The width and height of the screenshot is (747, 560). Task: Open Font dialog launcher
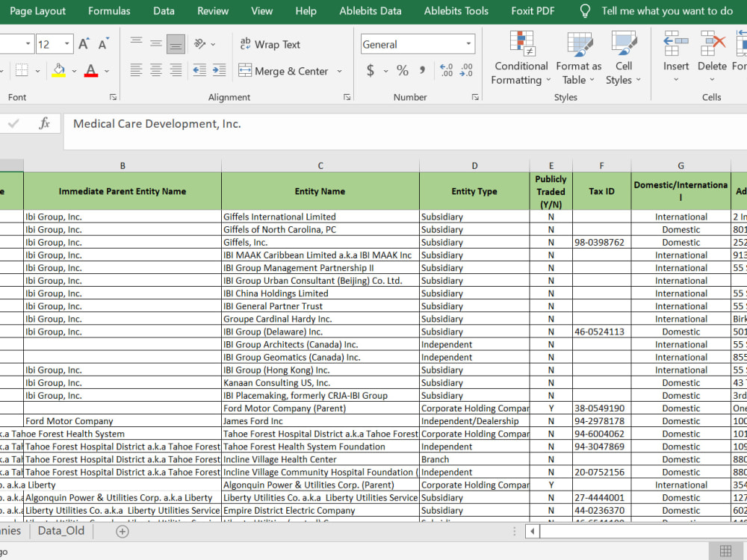pyautogui.click(x=113, y=97)
